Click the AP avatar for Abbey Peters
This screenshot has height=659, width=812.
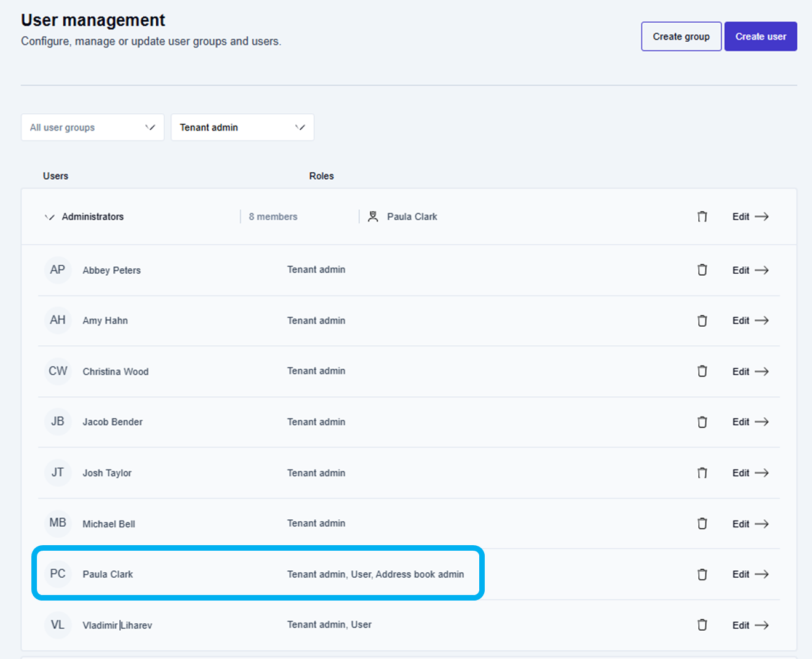click(58, 270)
